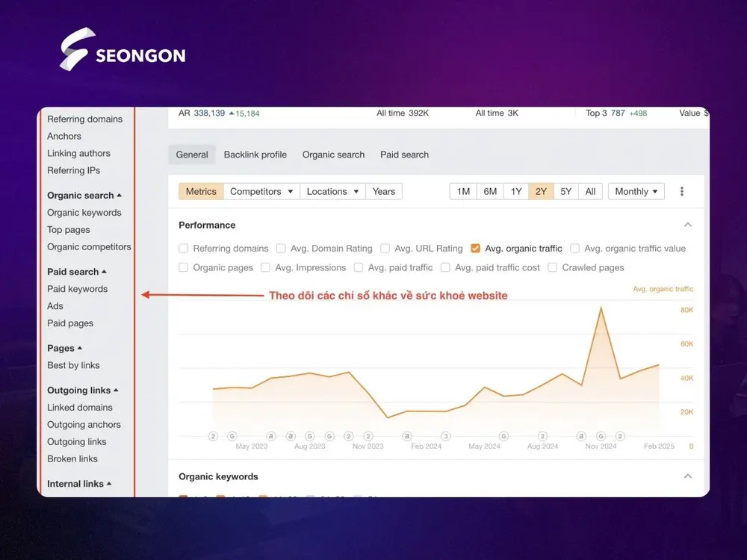Open the Organic search tab beside Backlink profile
The image size is (747, 560).
(333, 155)
